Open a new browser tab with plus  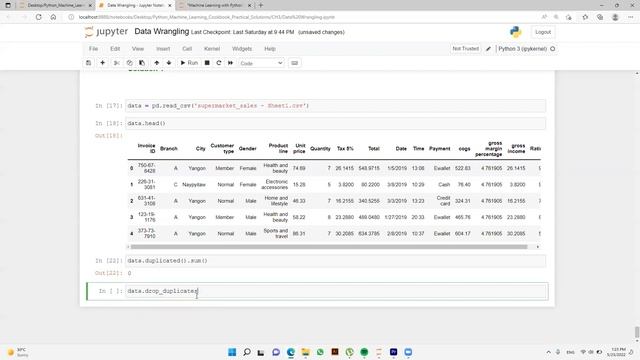(261, 5)
